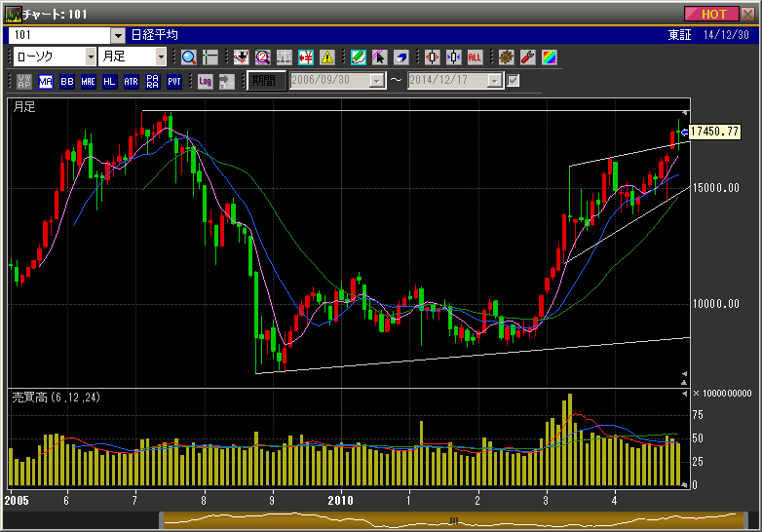The width and height of the screenshot is (762, 532).
Task: Click the yellow warning triangle icon
Action: [327, 57]
